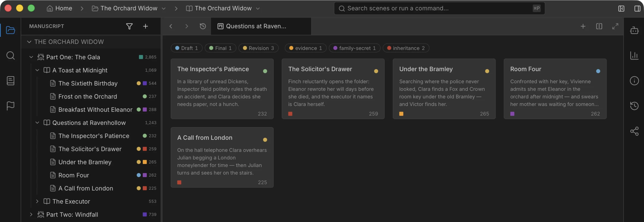
Task: Click red label swatch on A Call from London card
Action: point(179,182)
